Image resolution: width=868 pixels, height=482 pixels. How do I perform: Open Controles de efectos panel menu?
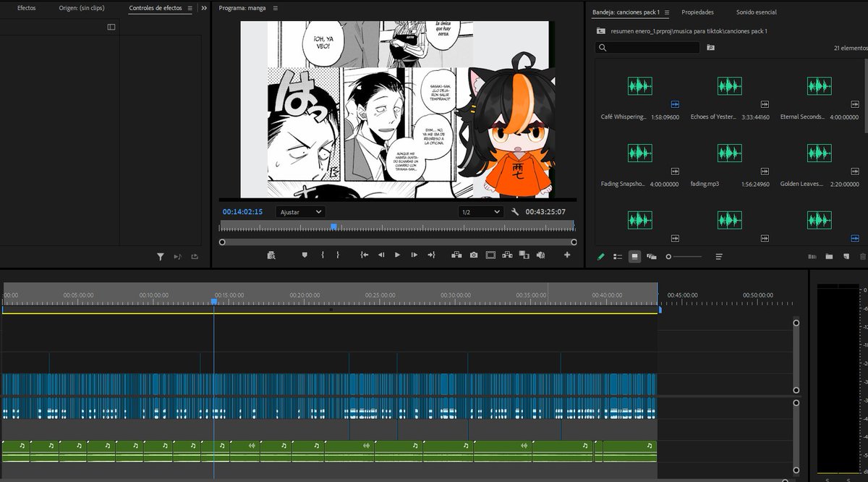tap(190, 8)
